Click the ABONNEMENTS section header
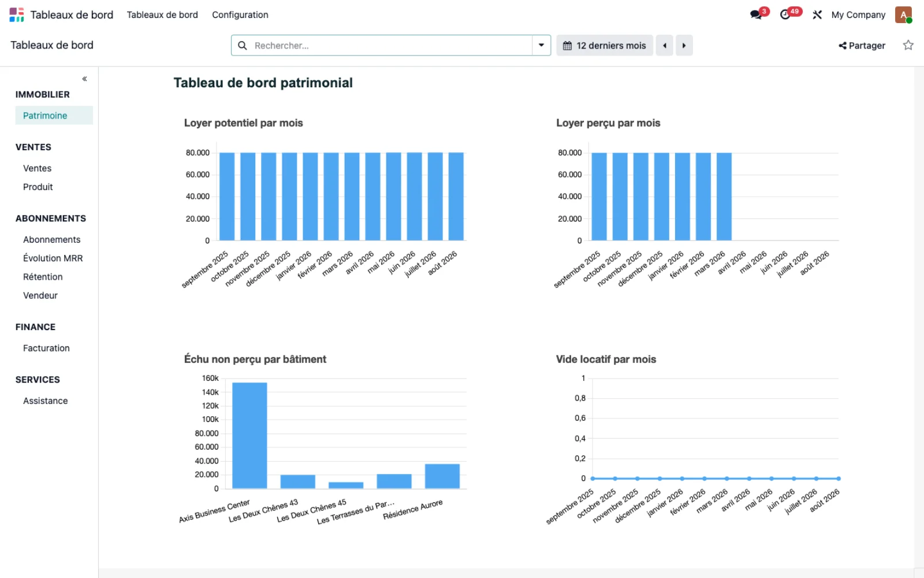The height and width of the screenshot is (578, 924). pyautogui.click(x=51, y=218)
